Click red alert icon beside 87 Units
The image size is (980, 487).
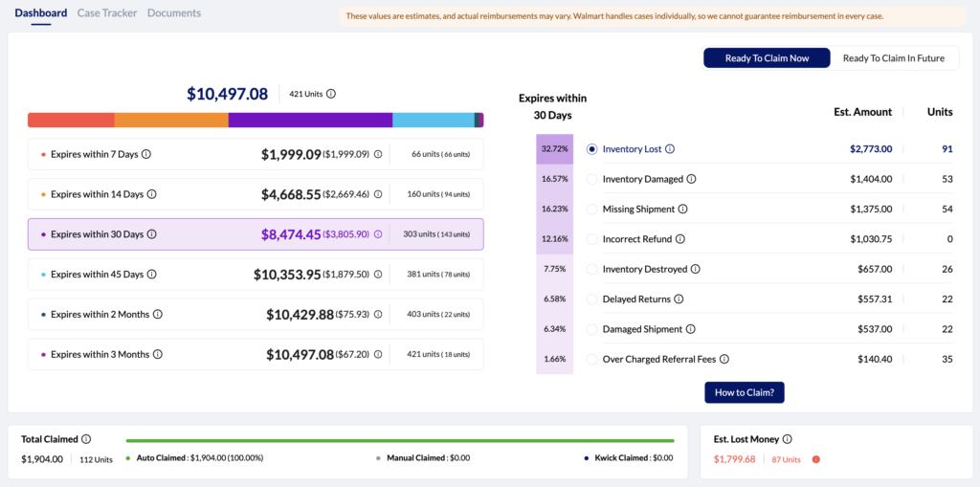pyautogui.click(x=815, y=459)
